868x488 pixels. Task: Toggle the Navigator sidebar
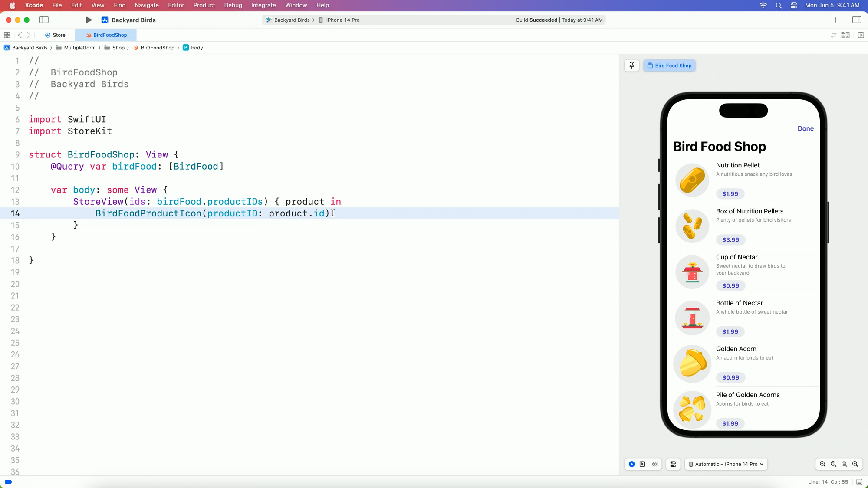point(44,20)
